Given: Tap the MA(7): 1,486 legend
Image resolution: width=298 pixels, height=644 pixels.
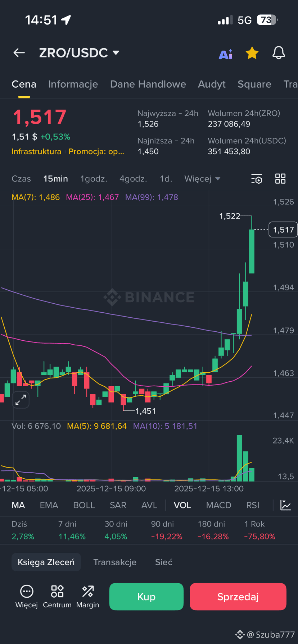Looking at the screenshot, I should 36,197.
